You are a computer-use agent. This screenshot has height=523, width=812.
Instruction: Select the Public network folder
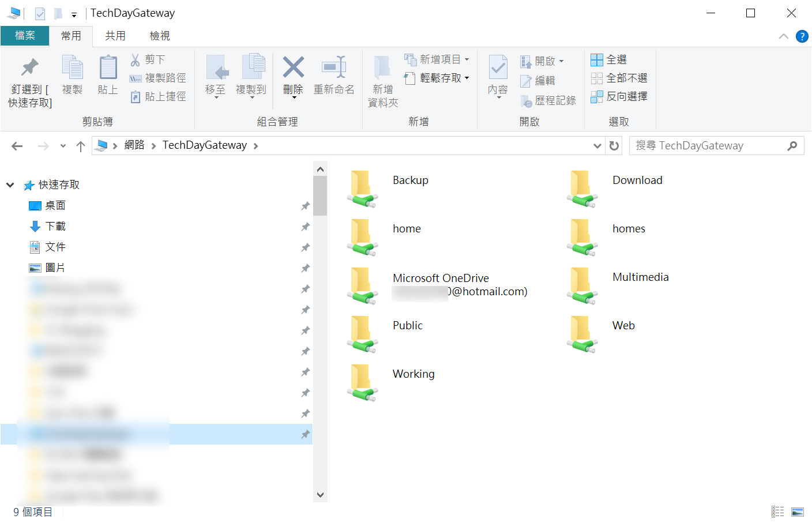[385, 333]
